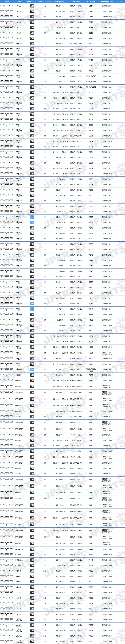Click the '04.2011 ->' production date cell
Screen dimensions: 125x644
click(60, 22)
